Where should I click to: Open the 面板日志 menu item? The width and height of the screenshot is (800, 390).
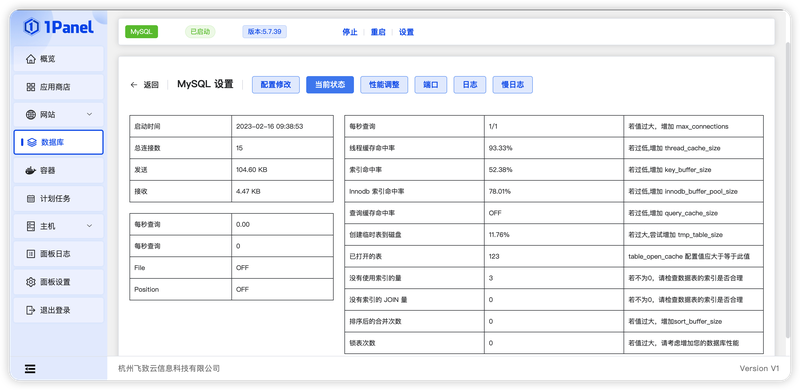click(x=59, y=254)
